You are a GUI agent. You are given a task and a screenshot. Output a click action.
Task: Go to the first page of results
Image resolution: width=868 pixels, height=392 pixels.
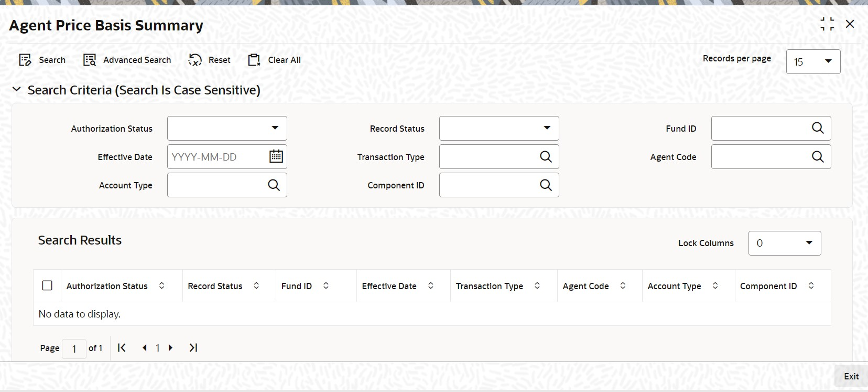coord(122,347)
